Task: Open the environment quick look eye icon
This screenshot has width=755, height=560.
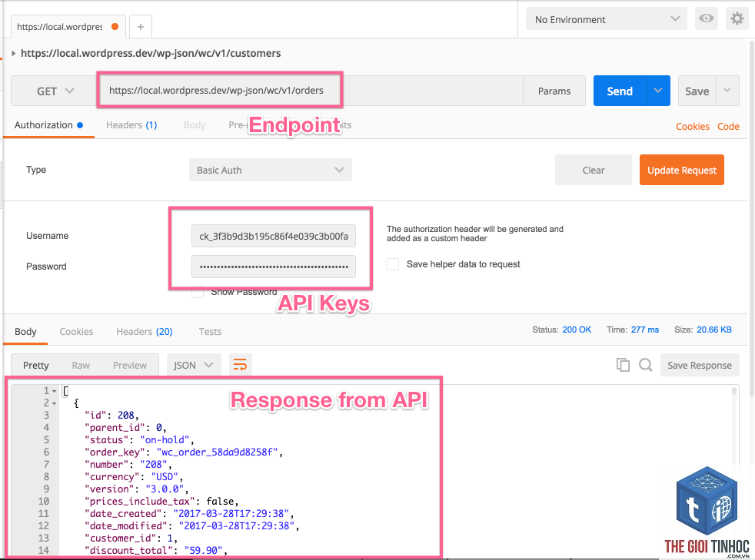Action: (707, 18)
